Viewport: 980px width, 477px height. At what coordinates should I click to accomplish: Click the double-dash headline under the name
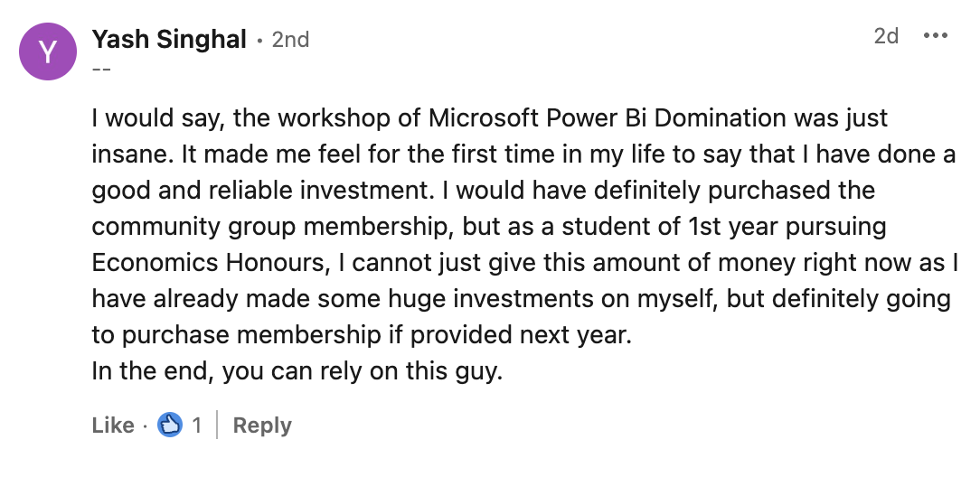coord(100,70)
